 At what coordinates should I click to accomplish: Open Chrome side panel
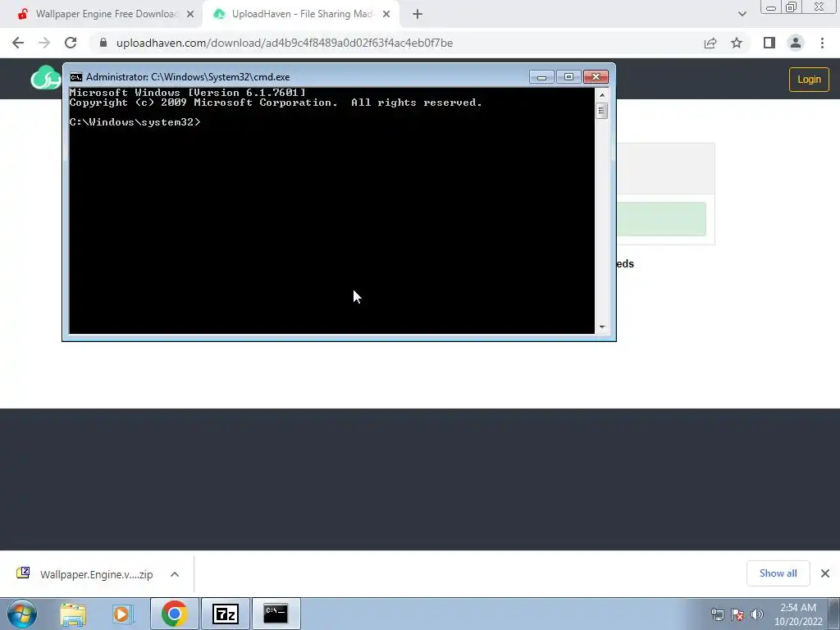tap(769, 43)
